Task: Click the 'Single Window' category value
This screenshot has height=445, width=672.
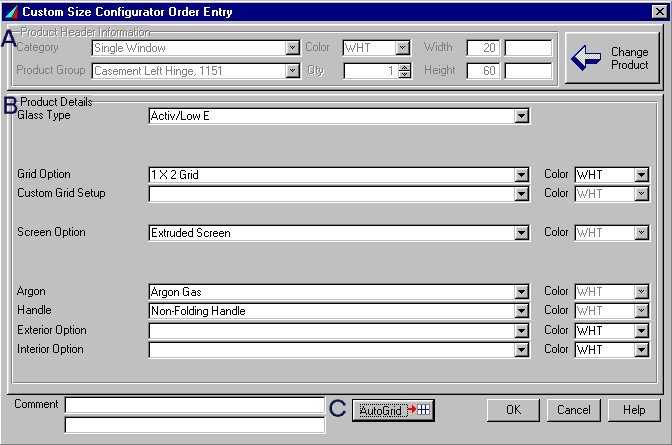Action: [130, 48]
